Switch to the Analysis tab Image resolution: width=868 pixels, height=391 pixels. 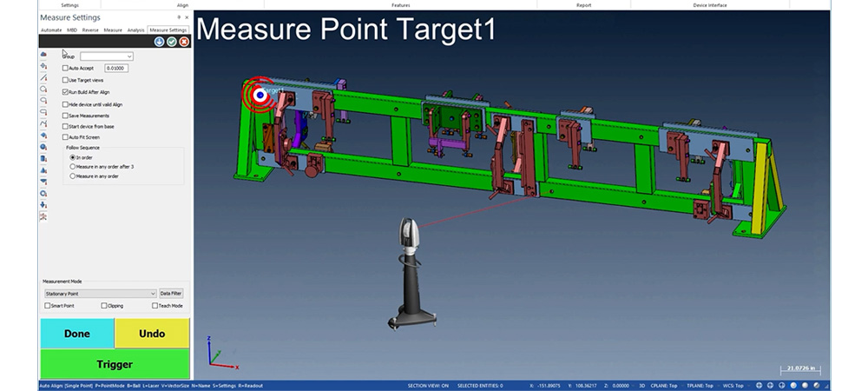tap(135, 30)
